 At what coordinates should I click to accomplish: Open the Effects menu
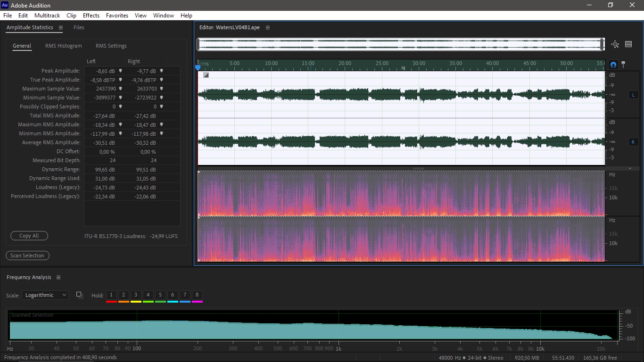(91, 16)
